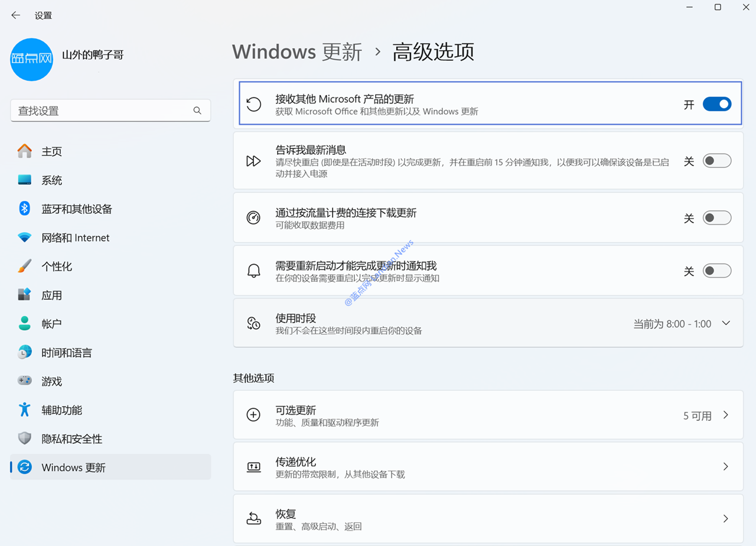Select 辅助功能 label in sidebar

point(62,410)
